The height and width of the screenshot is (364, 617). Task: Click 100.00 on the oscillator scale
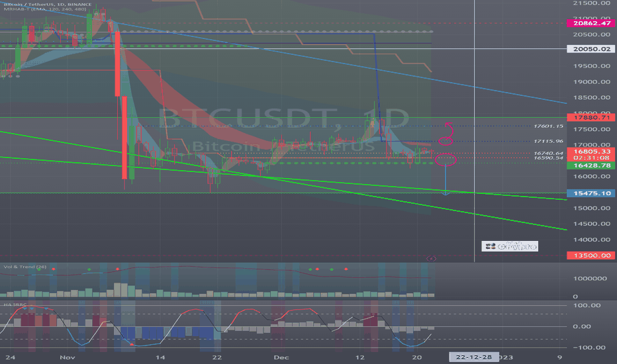pos(587,305)
